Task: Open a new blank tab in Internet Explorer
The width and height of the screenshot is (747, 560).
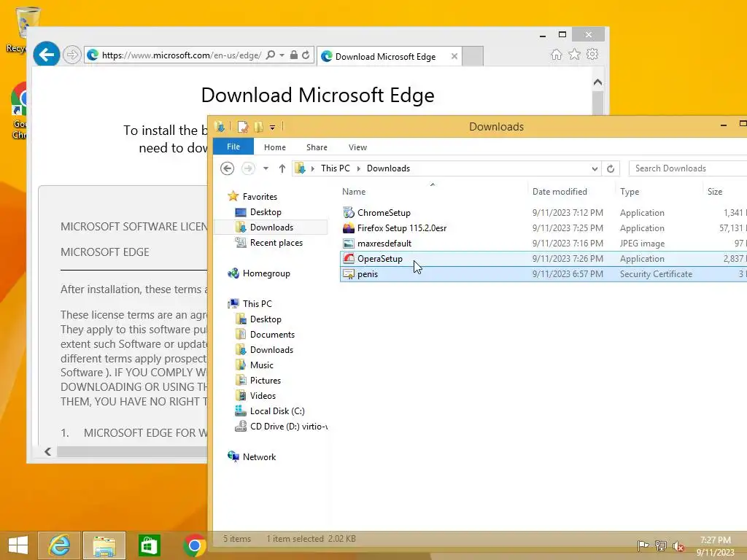Action: 473,56
